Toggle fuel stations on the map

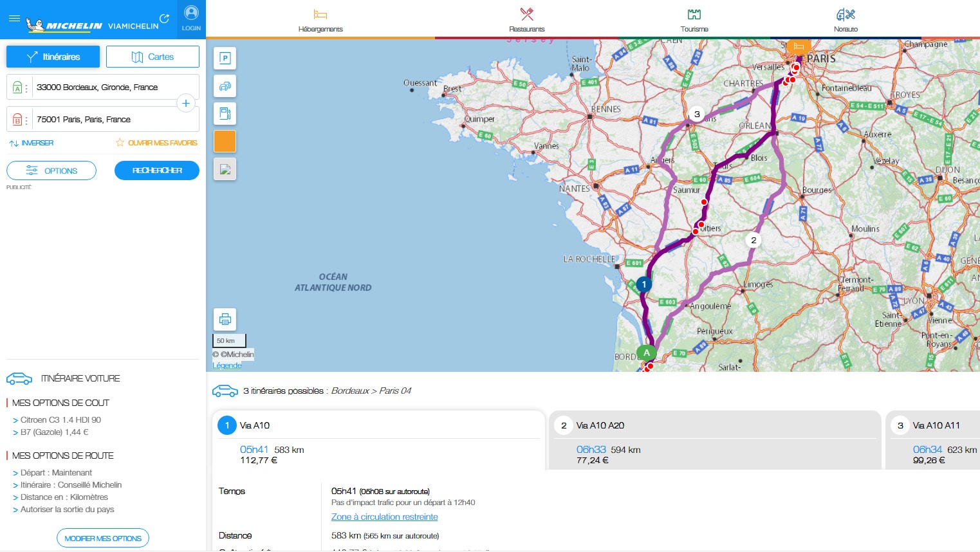coord(225,113)
